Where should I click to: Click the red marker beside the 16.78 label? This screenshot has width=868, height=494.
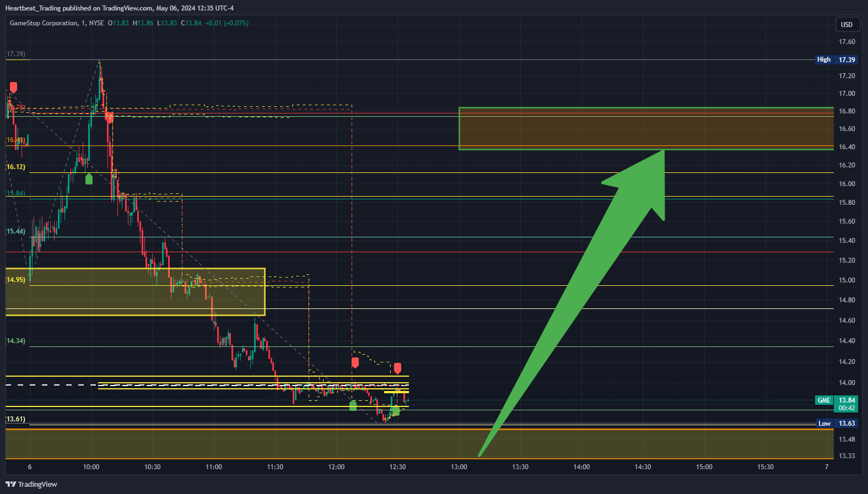click(13, 88)
